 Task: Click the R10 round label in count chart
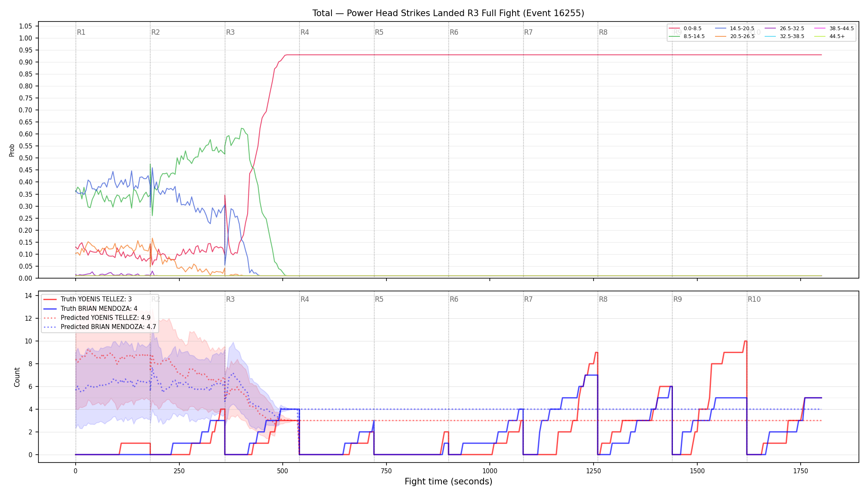point(754,299)
